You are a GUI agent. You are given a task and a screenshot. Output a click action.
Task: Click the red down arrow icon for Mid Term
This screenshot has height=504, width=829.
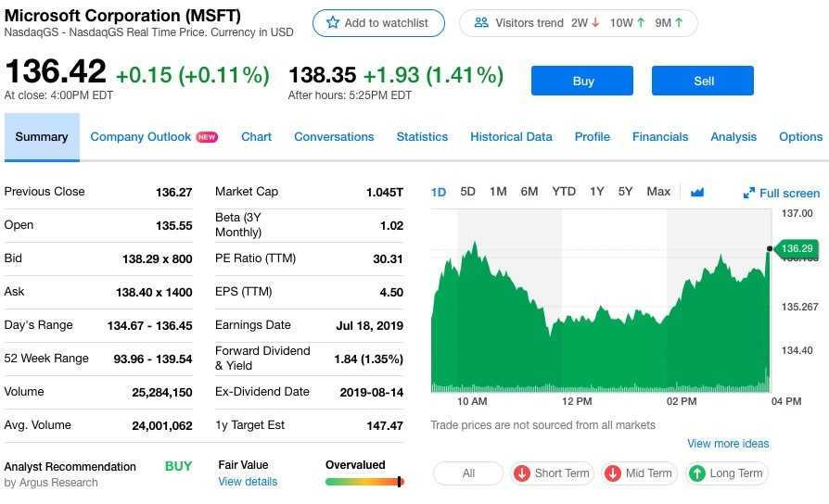click(x=613, y=473)
